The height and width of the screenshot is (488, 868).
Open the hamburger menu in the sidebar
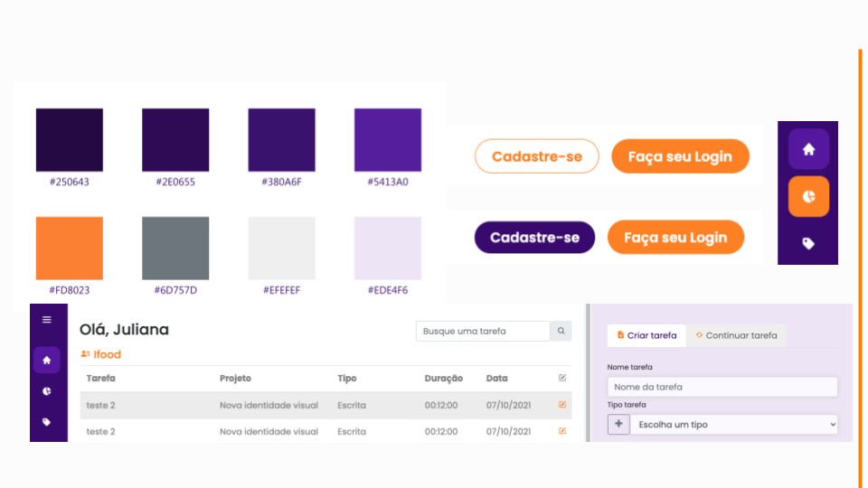click(x=47, y=320)
